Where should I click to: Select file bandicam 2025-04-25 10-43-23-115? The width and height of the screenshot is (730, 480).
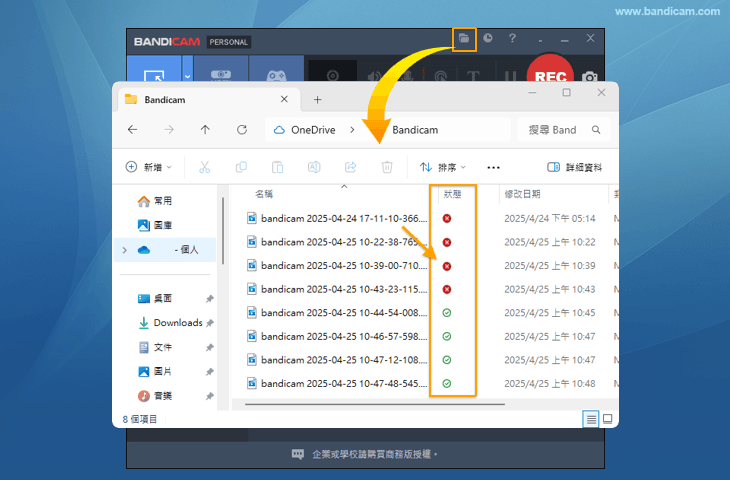click(337, 289)
